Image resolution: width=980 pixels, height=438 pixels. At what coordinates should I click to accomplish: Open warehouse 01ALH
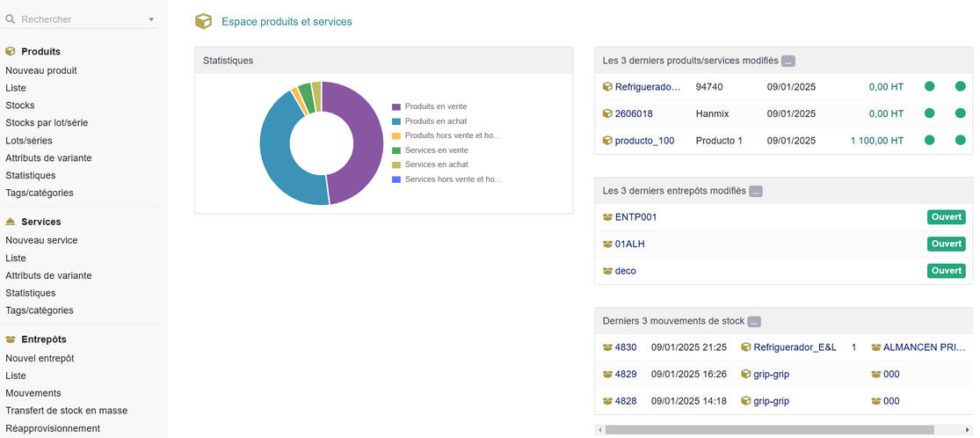[629, 244]
